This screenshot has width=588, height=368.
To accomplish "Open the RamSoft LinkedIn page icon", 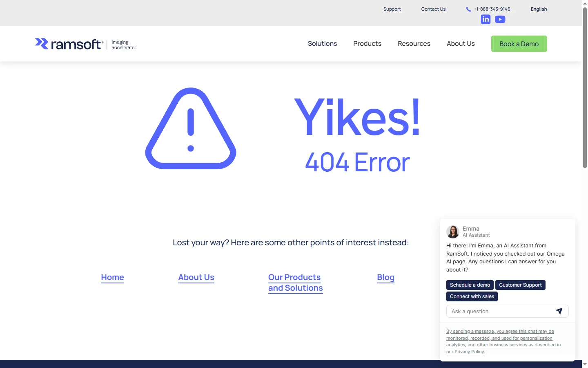I will pos(486,19).
